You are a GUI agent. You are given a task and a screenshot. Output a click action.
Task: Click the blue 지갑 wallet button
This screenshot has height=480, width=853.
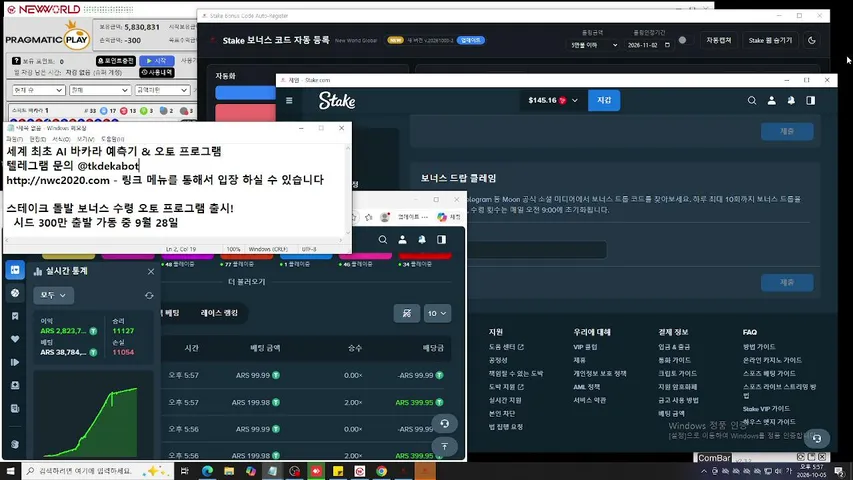pos(604,101)
